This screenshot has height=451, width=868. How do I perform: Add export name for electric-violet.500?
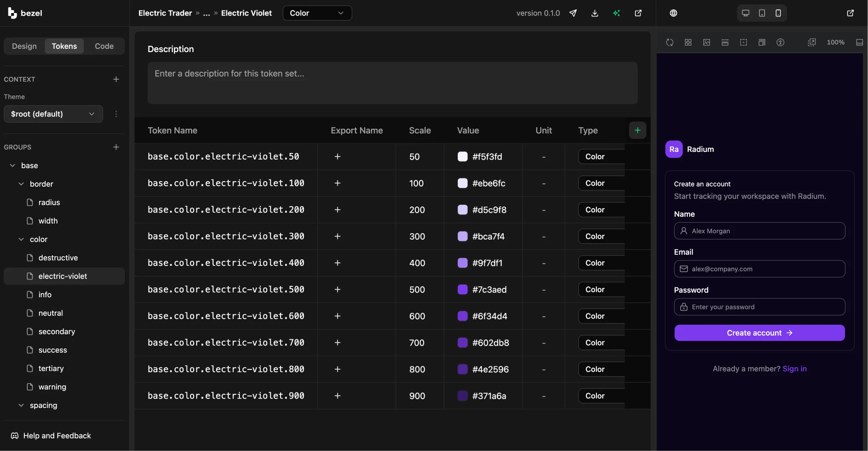[338, 289]
